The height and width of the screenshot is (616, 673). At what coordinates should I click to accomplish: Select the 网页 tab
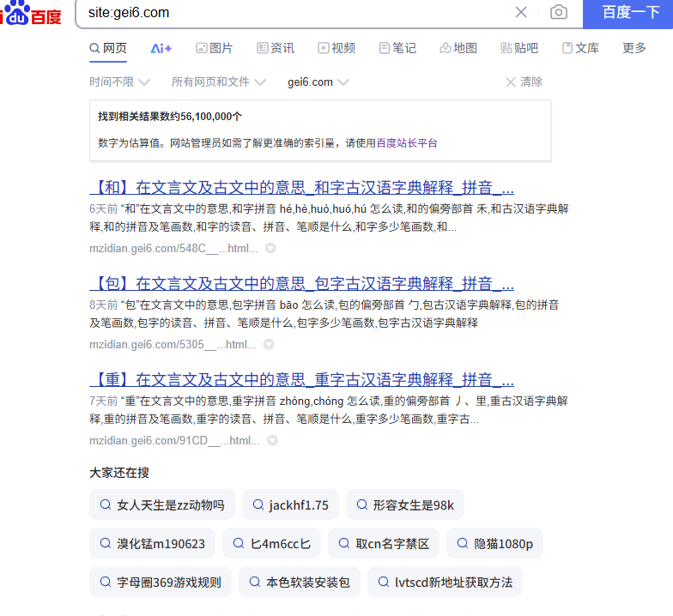108,48
